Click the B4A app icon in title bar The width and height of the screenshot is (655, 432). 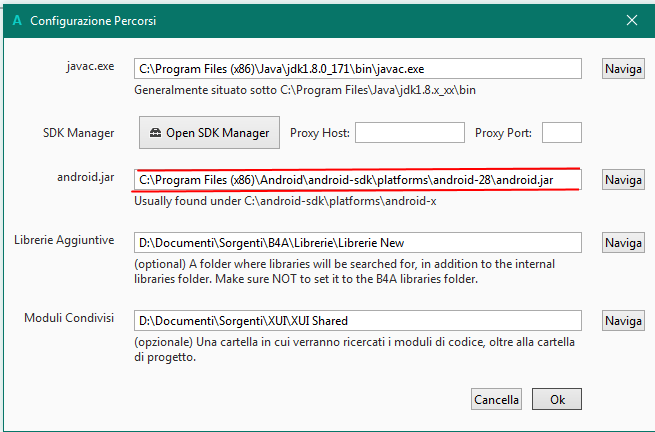[x=14, y=20]
